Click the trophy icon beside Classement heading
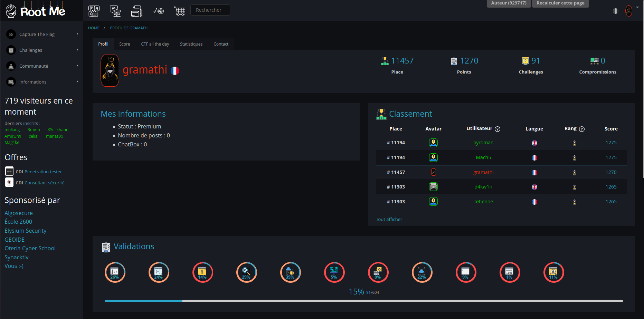Screen dimensions: 644x319 click(381, 114)
